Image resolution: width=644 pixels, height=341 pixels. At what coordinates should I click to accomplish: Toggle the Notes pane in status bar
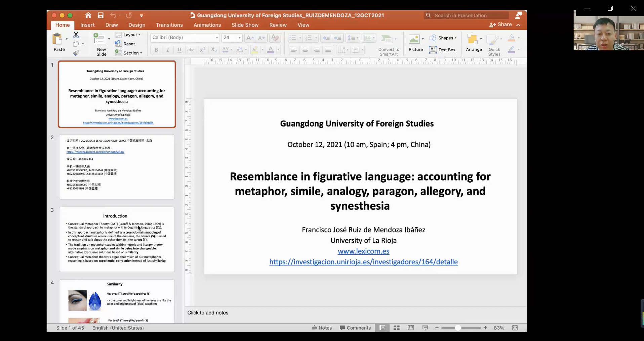click(x=322, y=328)
